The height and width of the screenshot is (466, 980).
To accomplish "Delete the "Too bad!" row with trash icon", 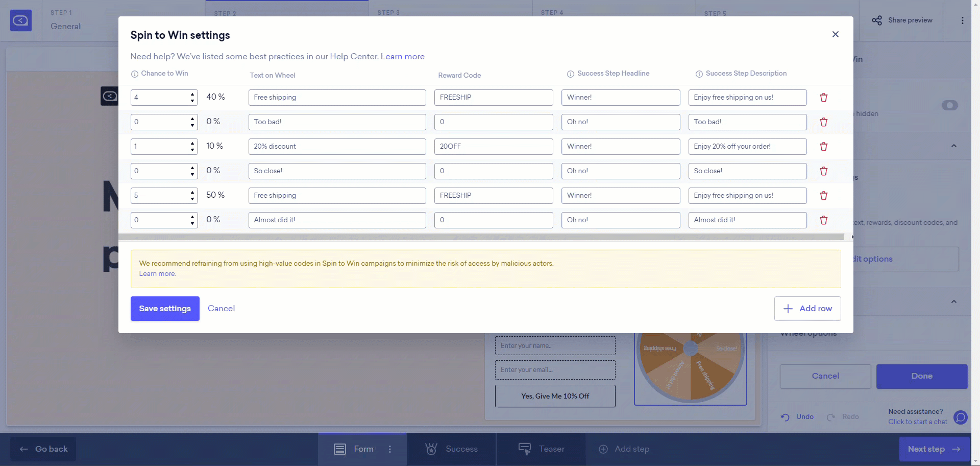I will (823, 122).
